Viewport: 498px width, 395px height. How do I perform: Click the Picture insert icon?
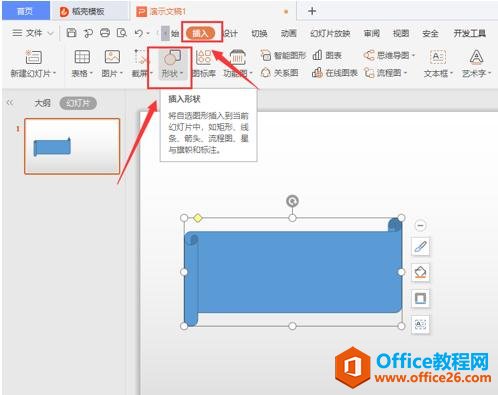[x=112, y=57]
